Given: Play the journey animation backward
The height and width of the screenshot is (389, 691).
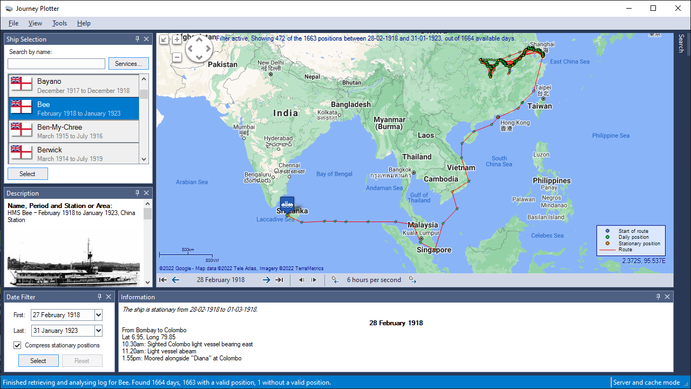Looking at the screenshot, I should tap(301, 280).
